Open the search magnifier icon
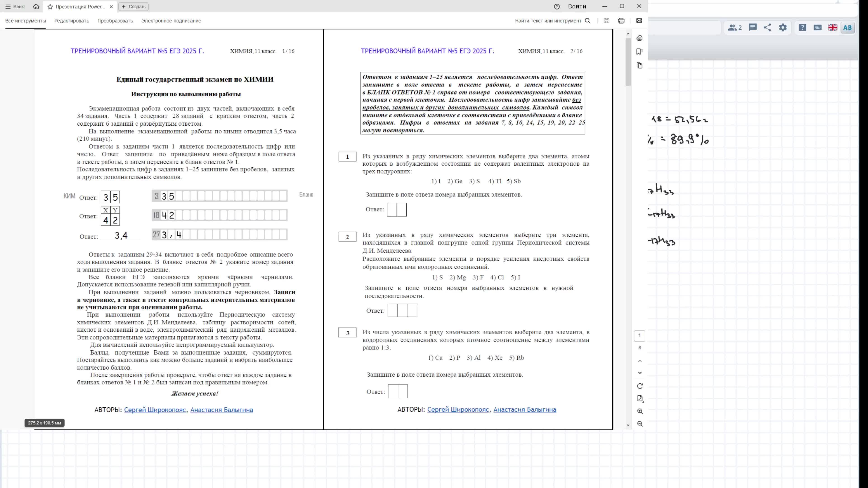The height and width of the screenshot is (488, 868). coord(588,21)
